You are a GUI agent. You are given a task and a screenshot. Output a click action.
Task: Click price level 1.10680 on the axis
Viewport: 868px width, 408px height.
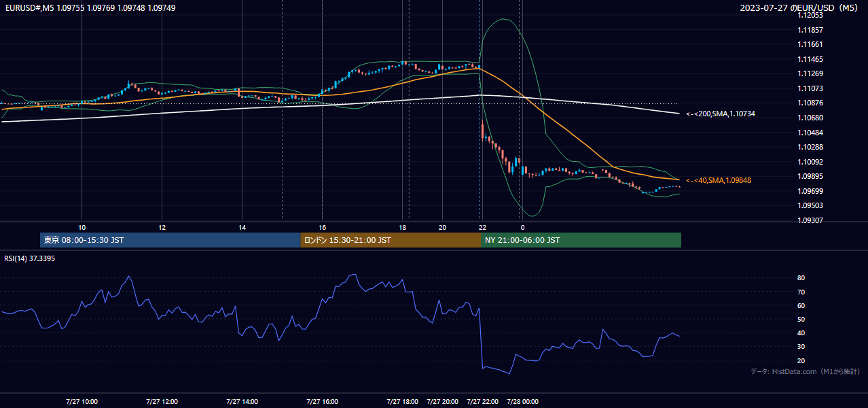(811, 118)
